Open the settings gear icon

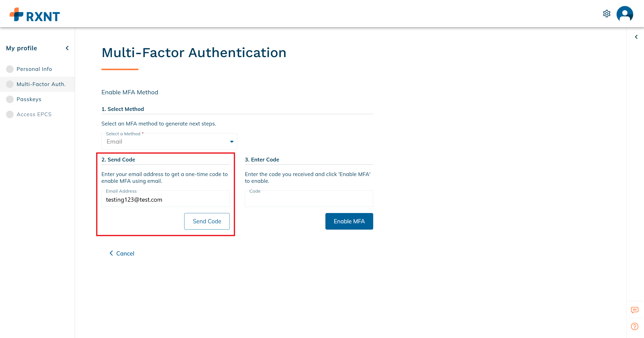click(607, 14)
